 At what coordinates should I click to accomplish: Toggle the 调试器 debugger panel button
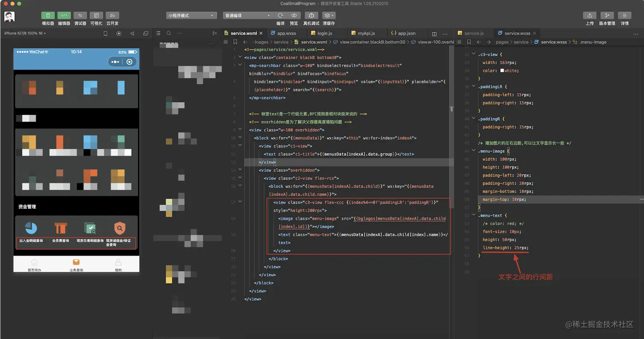tap(80, 15)
